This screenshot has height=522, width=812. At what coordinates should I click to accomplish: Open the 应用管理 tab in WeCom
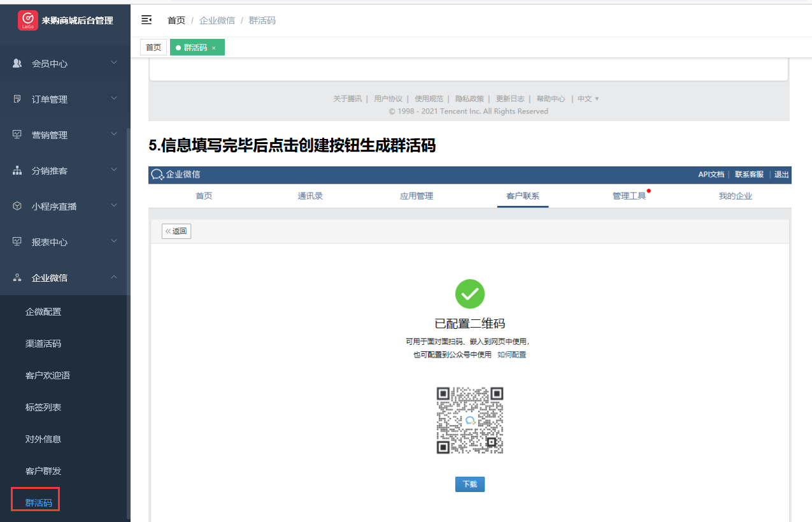[417, 196]
